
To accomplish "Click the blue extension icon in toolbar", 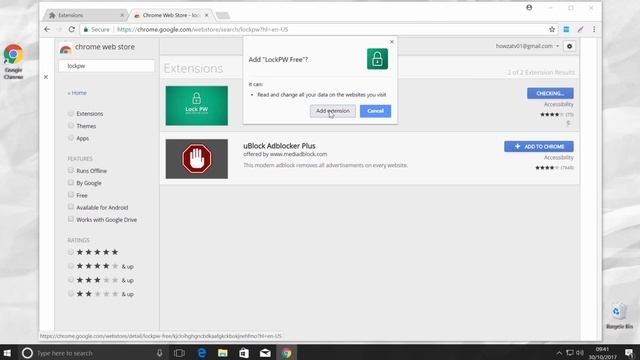I will click(x=566, y=29).
